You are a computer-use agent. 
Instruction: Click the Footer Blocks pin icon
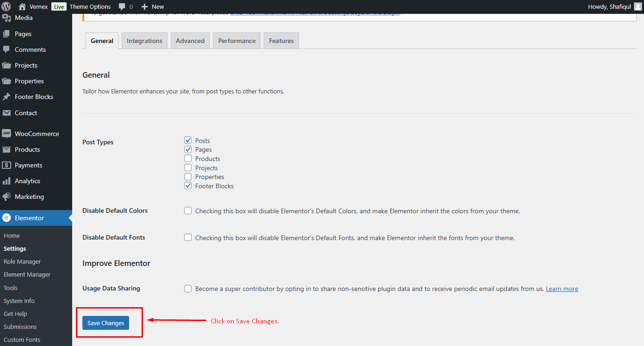pyautogui.click(x=6, y=97)
